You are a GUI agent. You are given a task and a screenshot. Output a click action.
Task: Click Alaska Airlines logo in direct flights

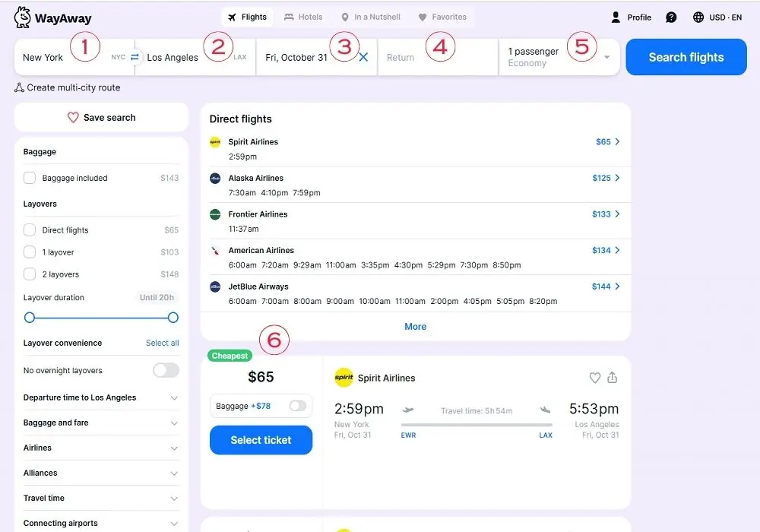coord(215,179)
